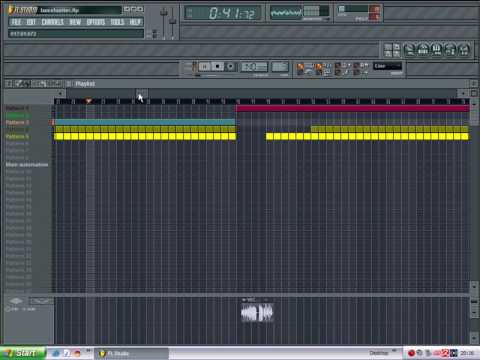This screenshot has width=480, height=360.
Task: Show the Step Sequencer shortcut icon
Action: (423, 50)
